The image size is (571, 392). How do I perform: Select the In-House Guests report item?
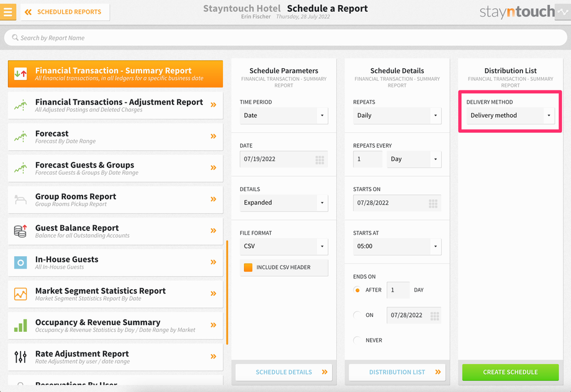coord(115,262)
